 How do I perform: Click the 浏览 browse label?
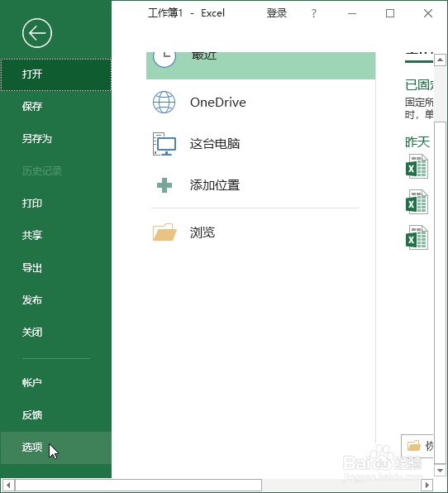pyautogui.click(x=203, y=232)
